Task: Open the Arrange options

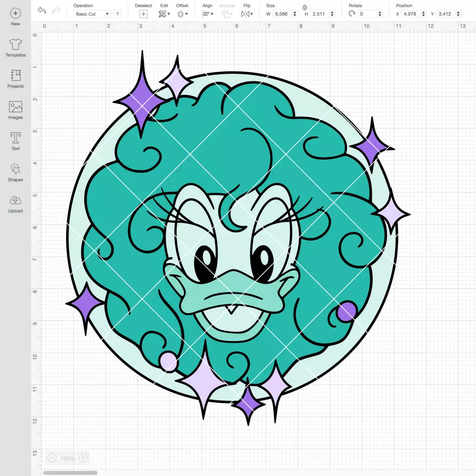Action: pyautogui.click(x=226, y=14)
